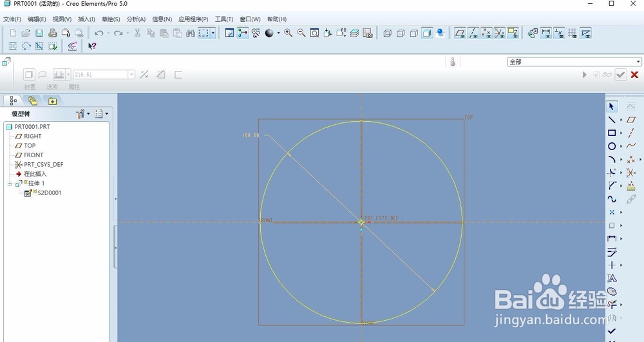Finish sketch with the sketcher checkmark
The height and width of the screenshot is (342, 644).
[x=612, y=331]
